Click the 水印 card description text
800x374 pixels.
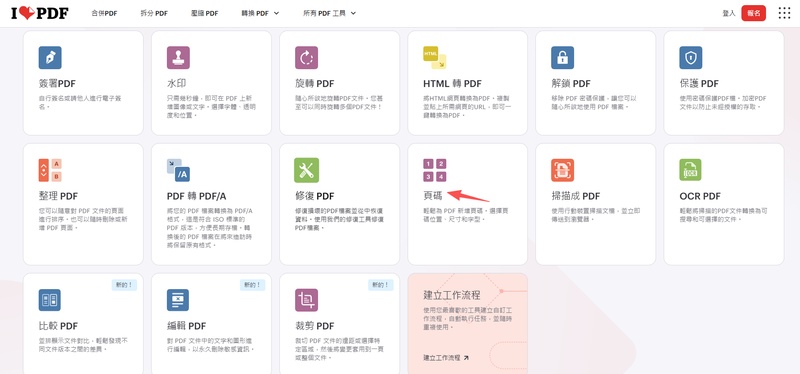[211, 107]
